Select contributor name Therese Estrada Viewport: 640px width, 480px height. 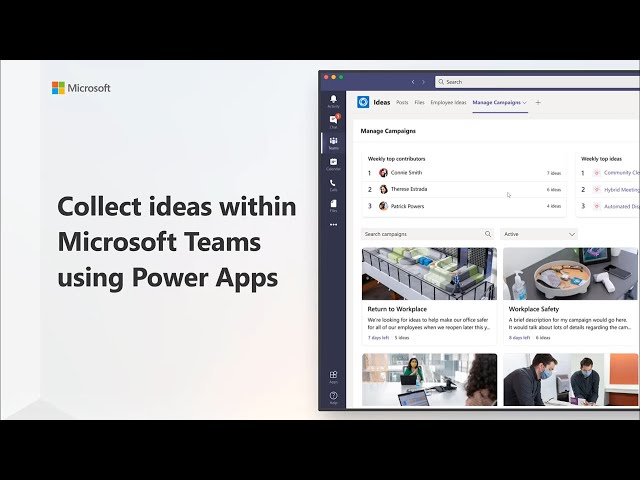point(409,189)
